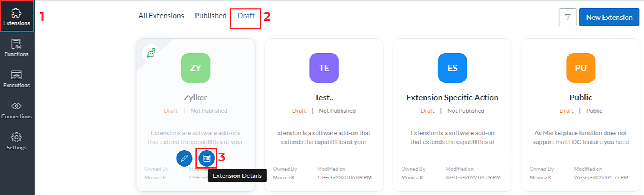Screen dimensions: 644x195
Task: Open Extension Details icon on Zylker card
Action: pos(207,158)
